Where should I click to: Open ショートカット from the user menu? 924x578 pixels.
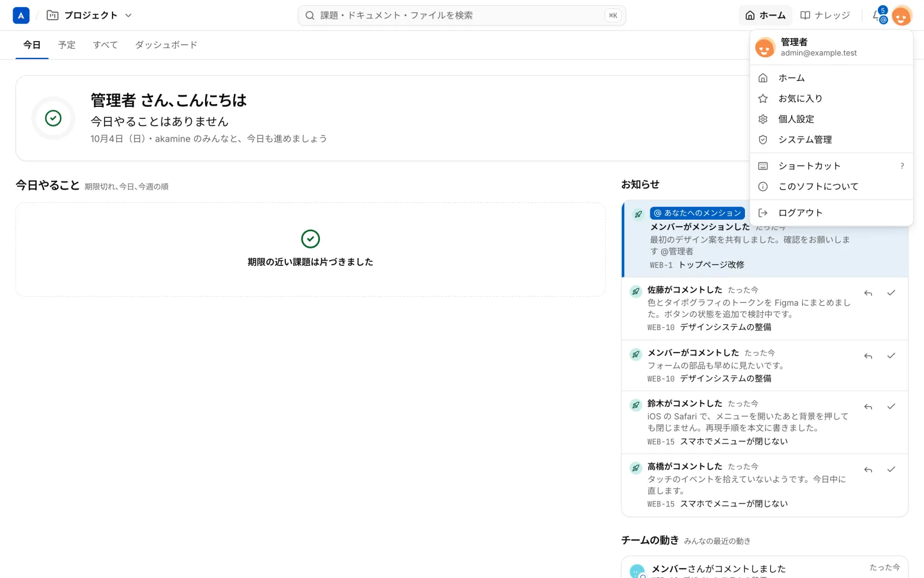(831, 166)
